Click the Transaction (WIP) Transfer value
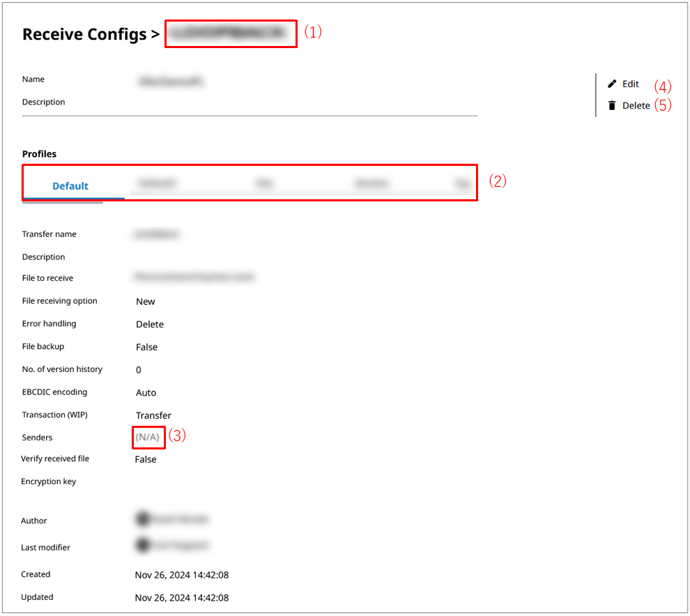Viewport: 690px width, 616px height. point(153,415)
